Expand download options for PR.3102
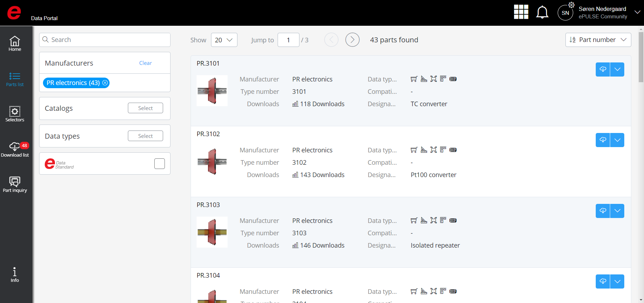The image size is (644, 303). tap(617, 140)
